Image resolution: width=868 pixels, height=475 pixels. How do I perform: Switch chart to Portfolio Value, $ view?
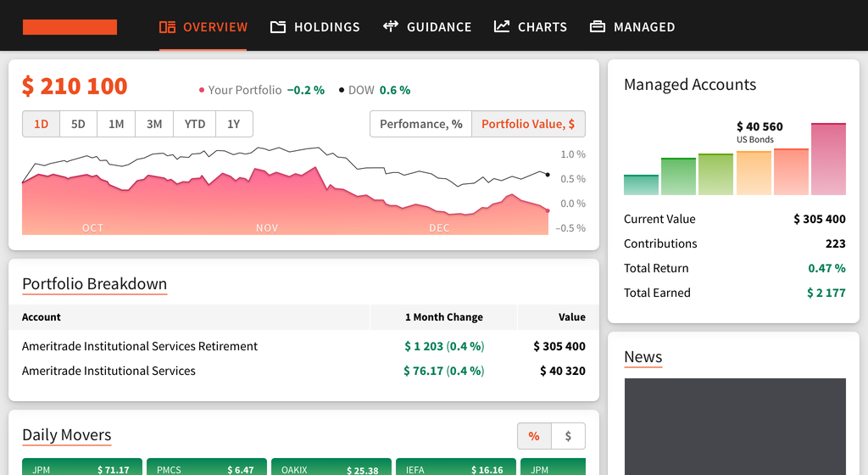coord(528,124)
